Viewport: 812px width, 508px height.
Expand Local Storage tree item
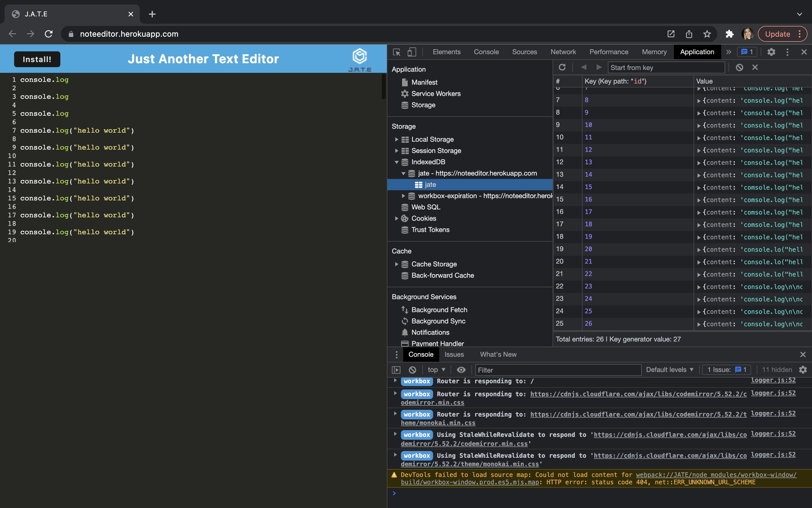pyautogui.click(x=397, y=139)
